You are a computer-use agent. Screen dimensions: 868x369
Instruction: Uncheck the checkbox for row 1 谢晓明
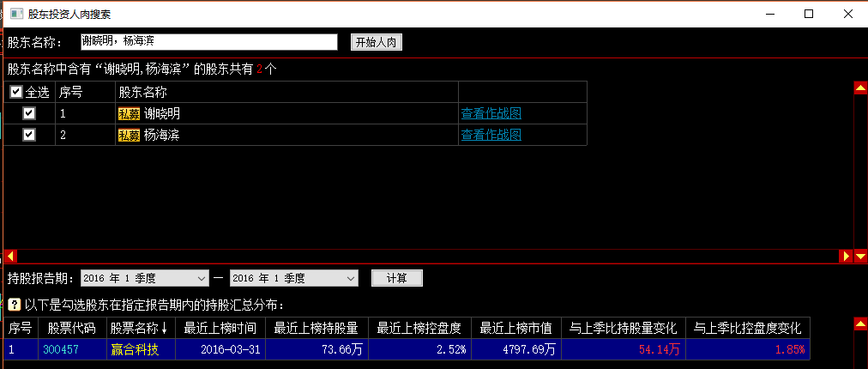click(29, 113)
